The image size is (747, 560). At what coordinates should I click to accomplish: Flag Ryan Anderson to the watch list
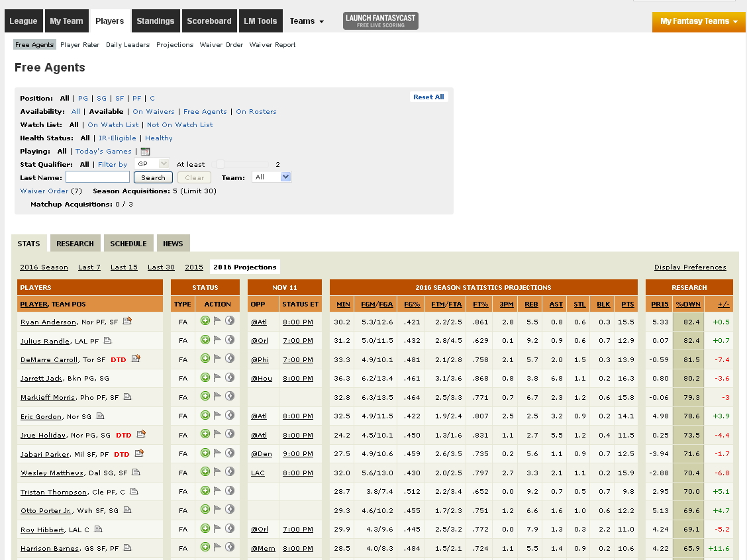coord(217,321)
